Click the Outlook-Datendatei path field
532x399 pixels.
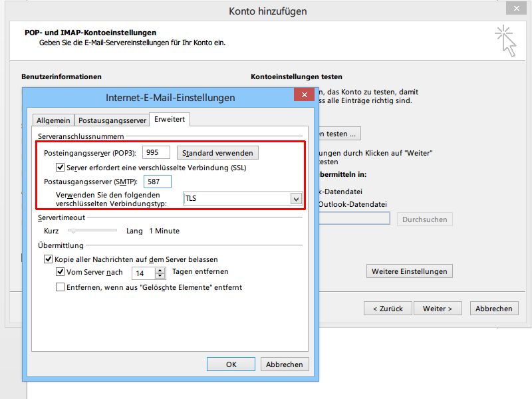(354, 219)
